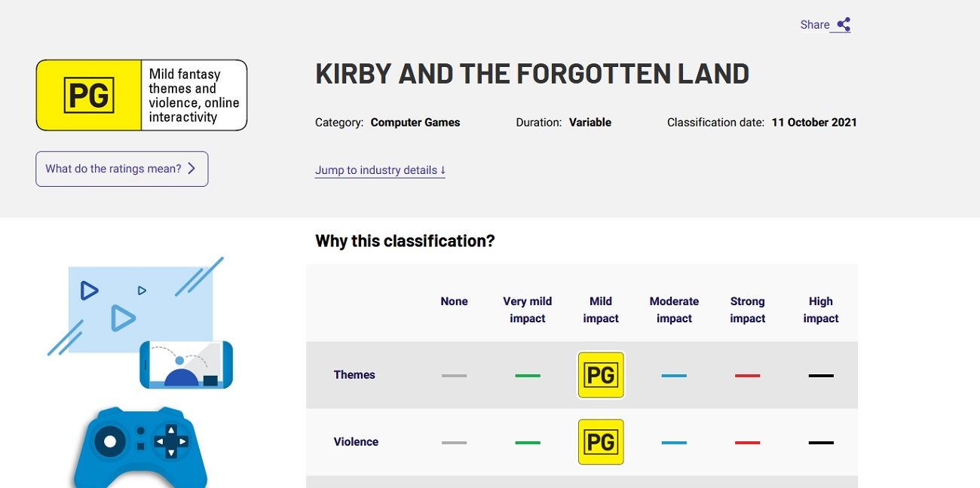The image size is (980, 488).
Task: Select the black High impact marker for Violence
Action: (821, 443)
